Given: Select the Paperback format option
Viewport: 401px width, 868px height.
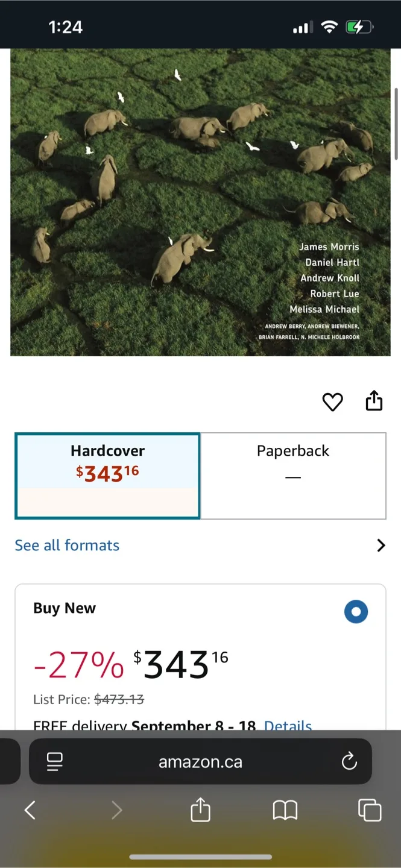Looking at the screenshot, I should click(x=293, y=476).
